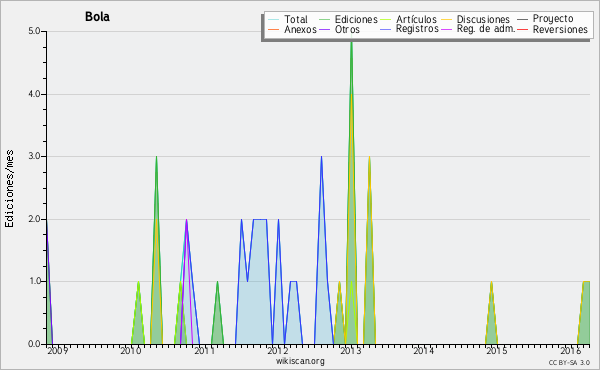Click the 2012 x-axis year label
The image size is (600, 370).
coord(277,350)
